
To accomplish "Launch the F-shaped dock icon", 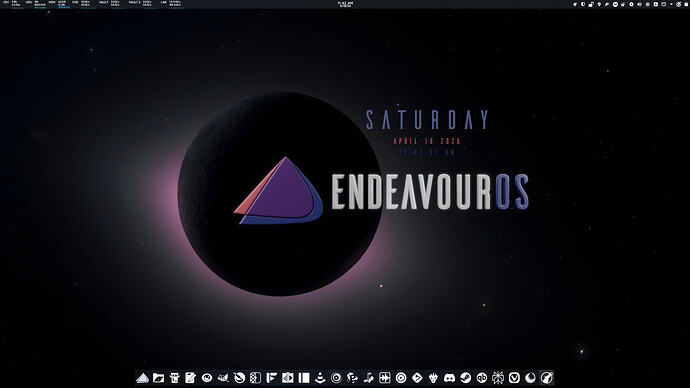I will [272, 377].
